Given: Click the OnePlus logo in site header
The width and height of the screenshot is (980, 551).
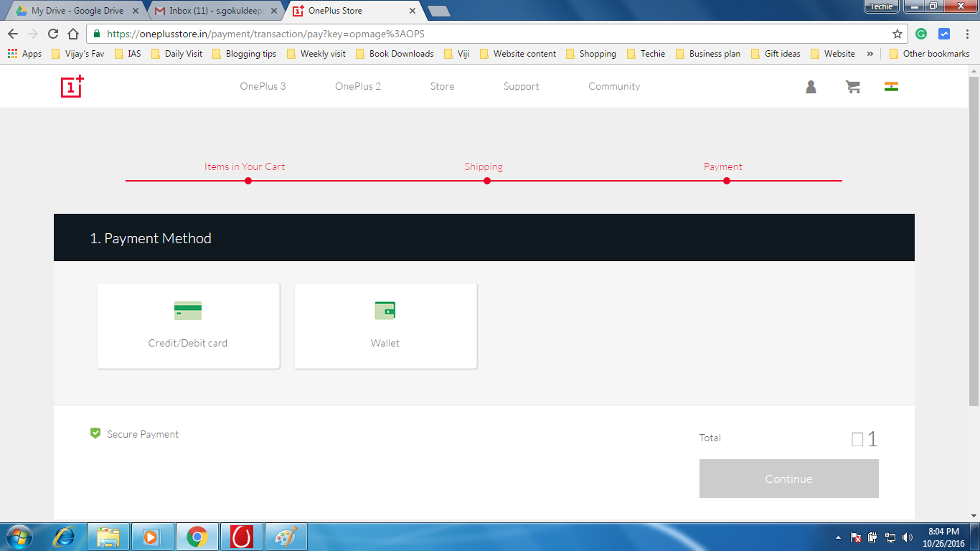Looking at the screenshot, I should pos(72,86).
